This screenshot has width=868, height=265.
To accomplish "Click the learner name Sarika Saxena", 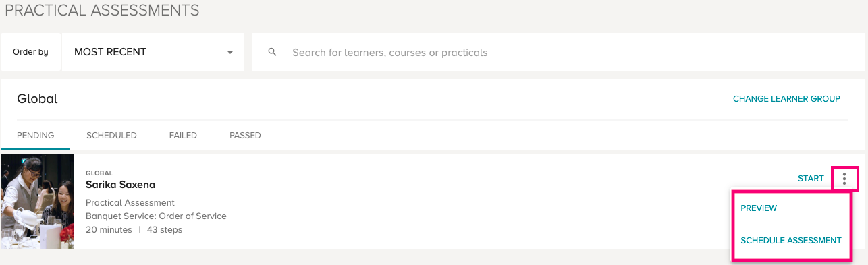I will point(121,185).
